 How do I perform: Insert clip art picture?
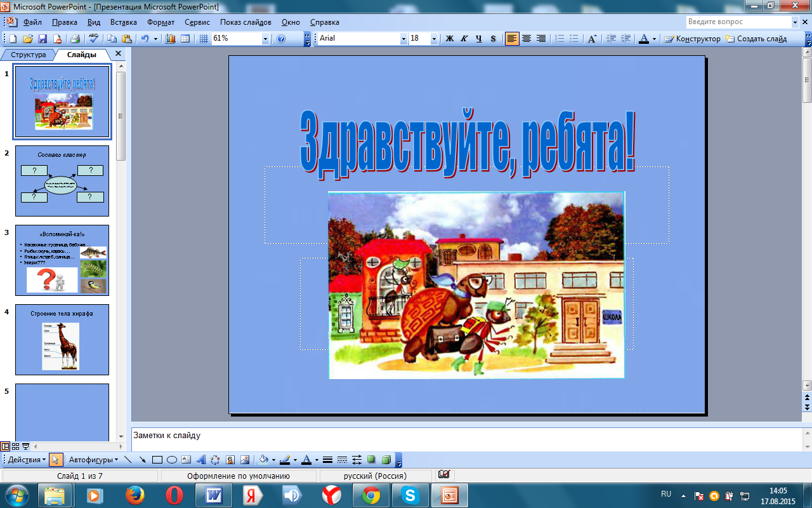[230, 460]
